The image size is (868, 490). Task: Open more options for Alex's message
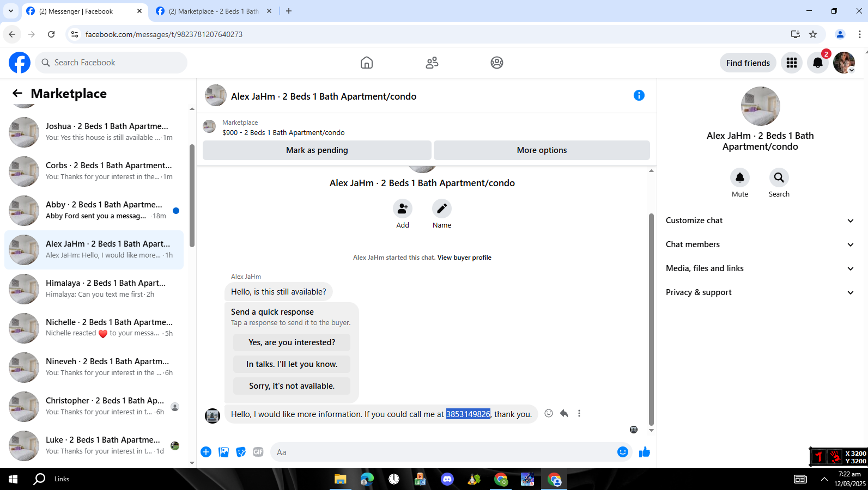coord(579,413)
